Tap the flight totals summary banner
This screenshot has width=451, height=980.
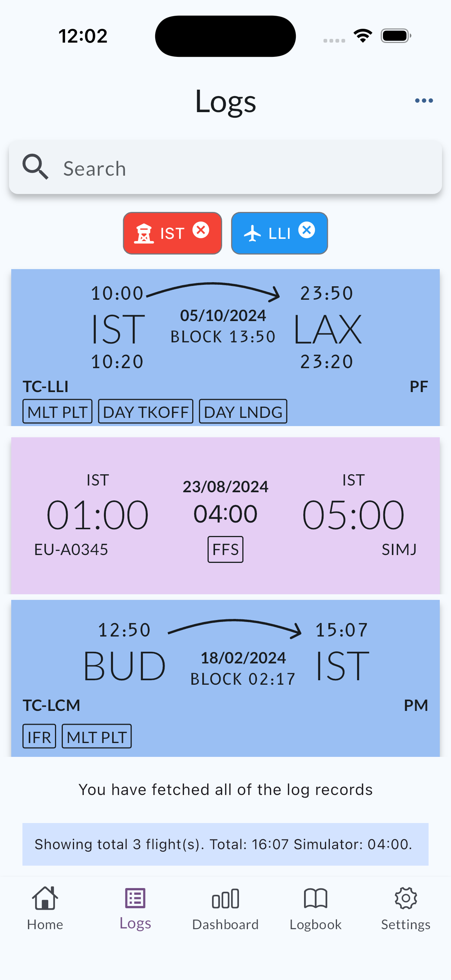coord(225,844)
